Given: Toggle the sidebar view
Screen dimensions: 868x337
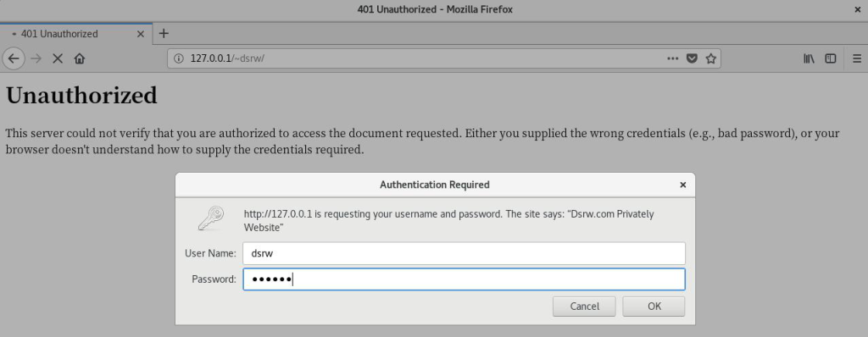Looking at the screenshot, I should pos(831,58).
